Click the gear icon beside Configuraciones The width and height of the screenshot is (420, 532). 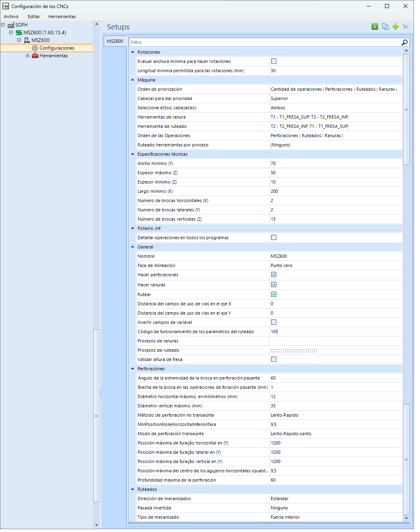pyautogui.click(x=35, y=48)
